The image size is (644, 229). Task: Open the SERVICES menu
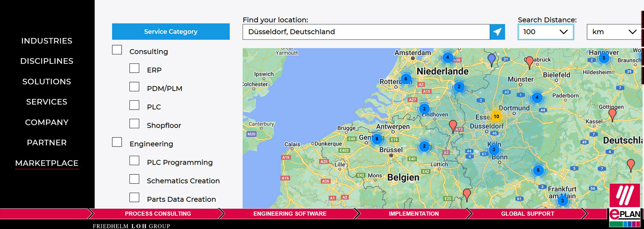pyautogui.click(x=47, y=102)
